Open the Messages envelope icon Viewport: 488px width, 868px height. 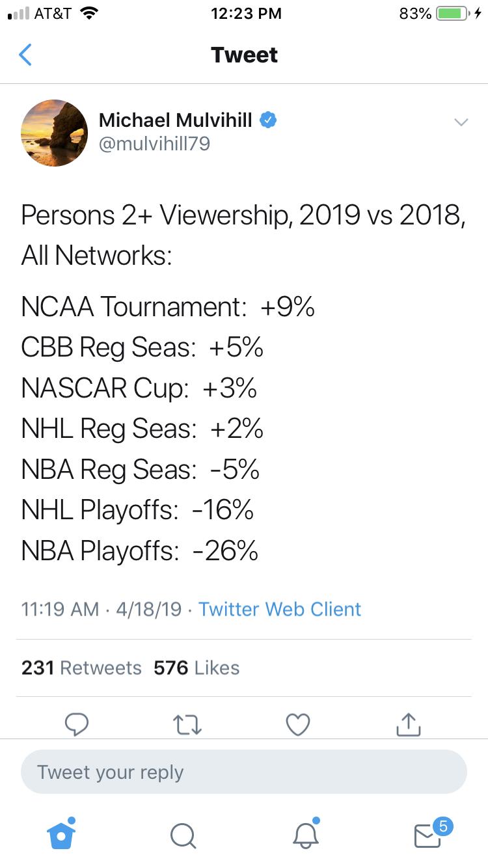tap(428, 835)
